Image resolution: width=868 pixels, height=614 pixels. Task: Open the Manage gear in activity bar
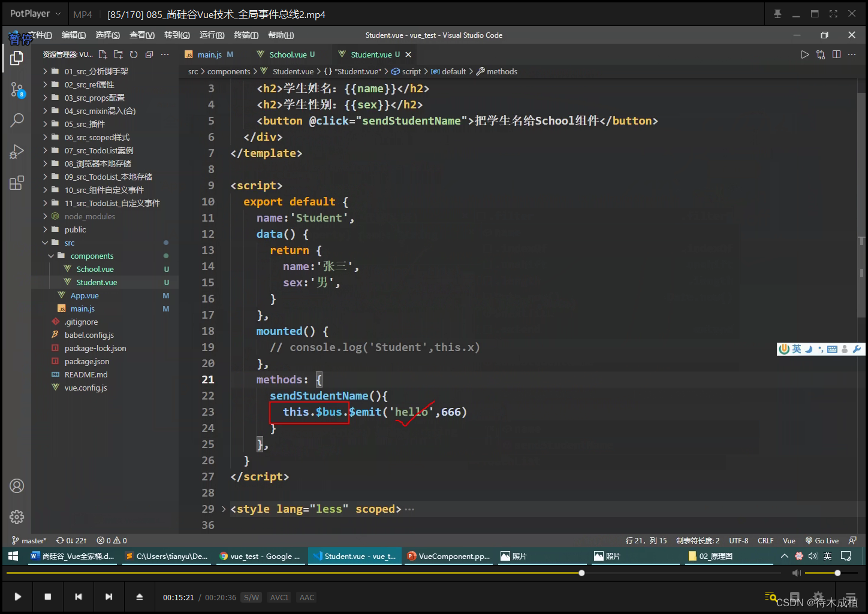[x=17, y=516]
